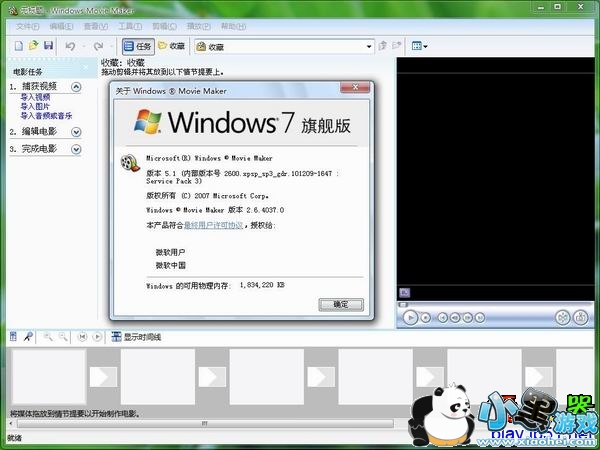Redo the last action
Viewport: 600px width, 450px height.
[x=98, y=46]
